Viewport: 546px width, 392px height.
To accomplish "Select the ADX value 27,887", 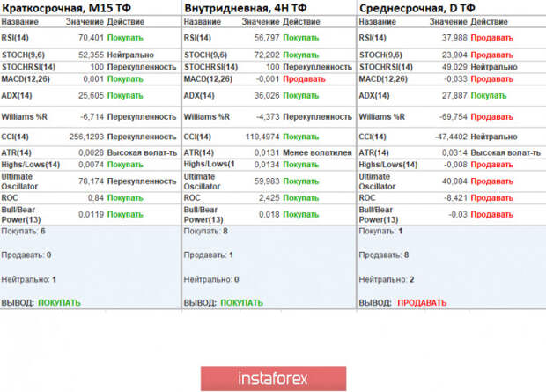I will click(x=454, y=95).
